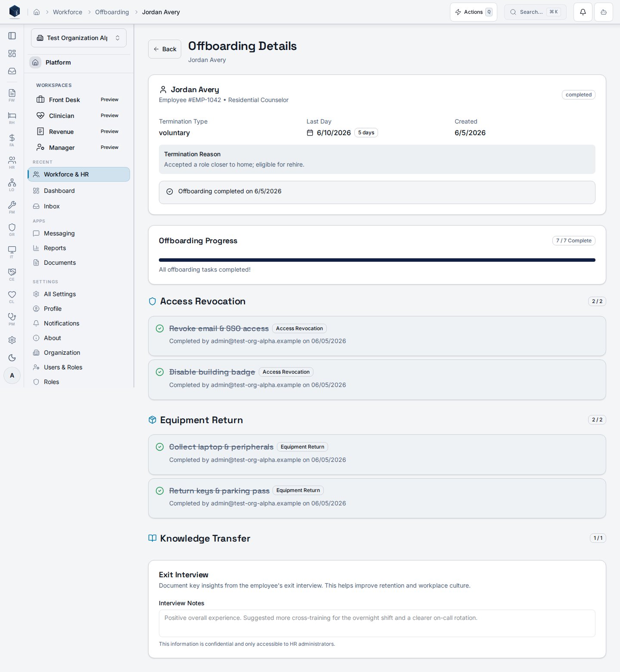The width and height of the screenshot is (620, 672).
Task: Click the Offboarding completed on 6/5/2026 notice
Action: pyautogui.click(x=377, y=192)
